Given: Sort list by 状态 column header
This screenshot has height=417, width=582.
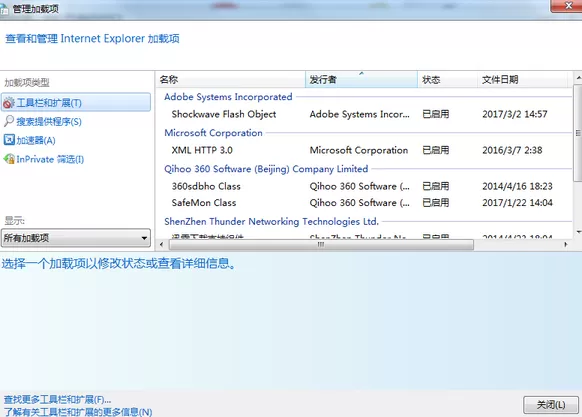Looking at the screenshot, I should (447, 79).
